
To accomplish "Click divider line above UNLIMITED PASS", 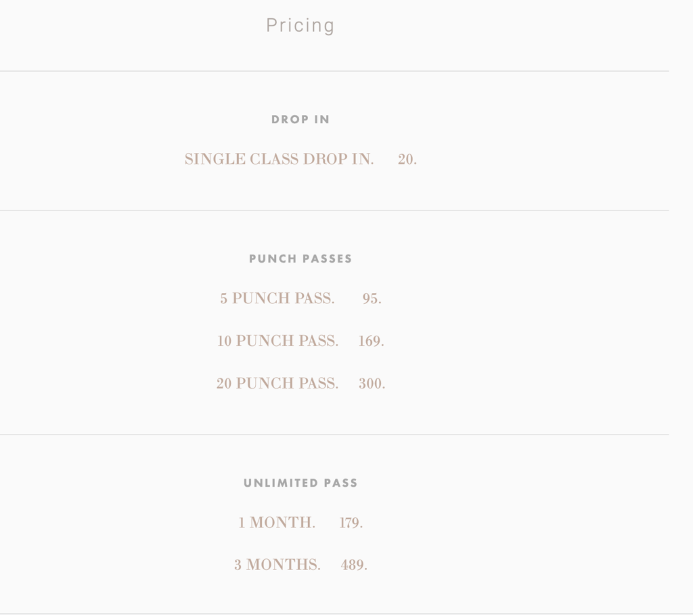I will pyautogui.click(x=334, y=435).
